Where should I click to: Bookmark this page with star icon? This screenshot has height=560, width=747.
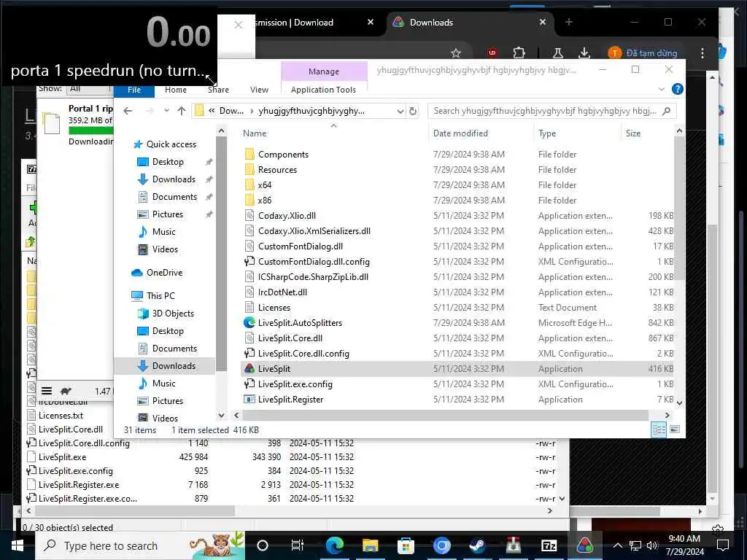(456, 52)
